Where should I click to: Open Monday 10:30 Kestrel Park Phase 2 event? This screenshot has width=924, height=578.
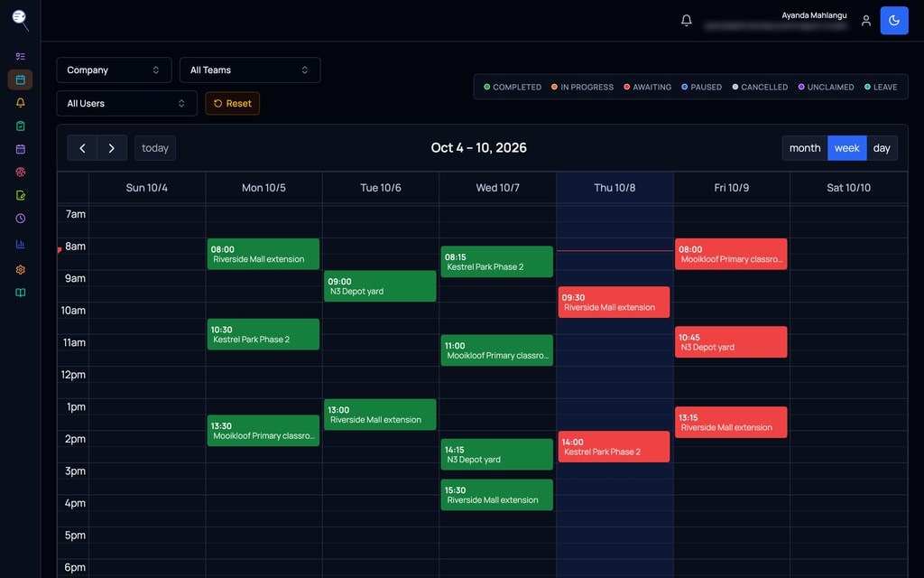(x=263, y=334)
